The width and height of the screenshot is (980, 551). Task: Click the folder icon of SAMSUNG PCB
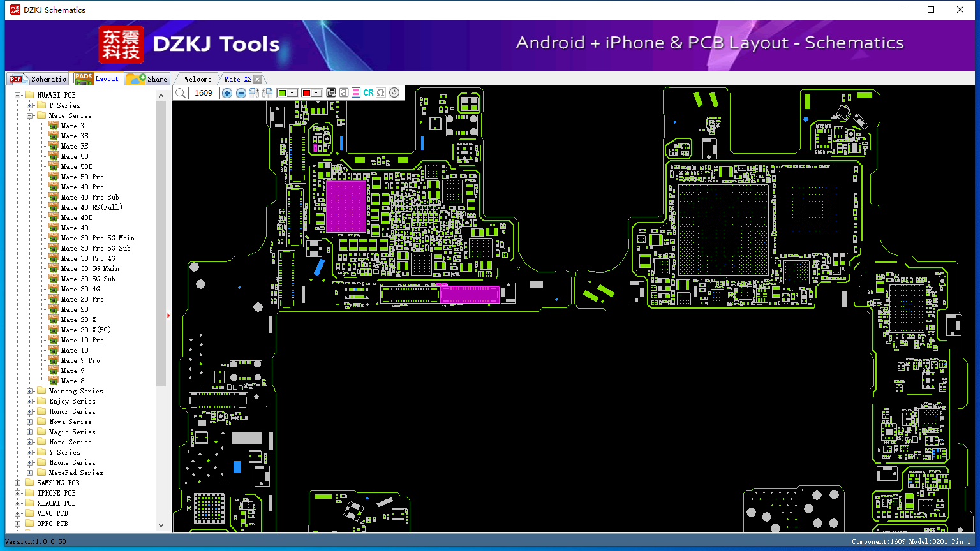(29, 483)
